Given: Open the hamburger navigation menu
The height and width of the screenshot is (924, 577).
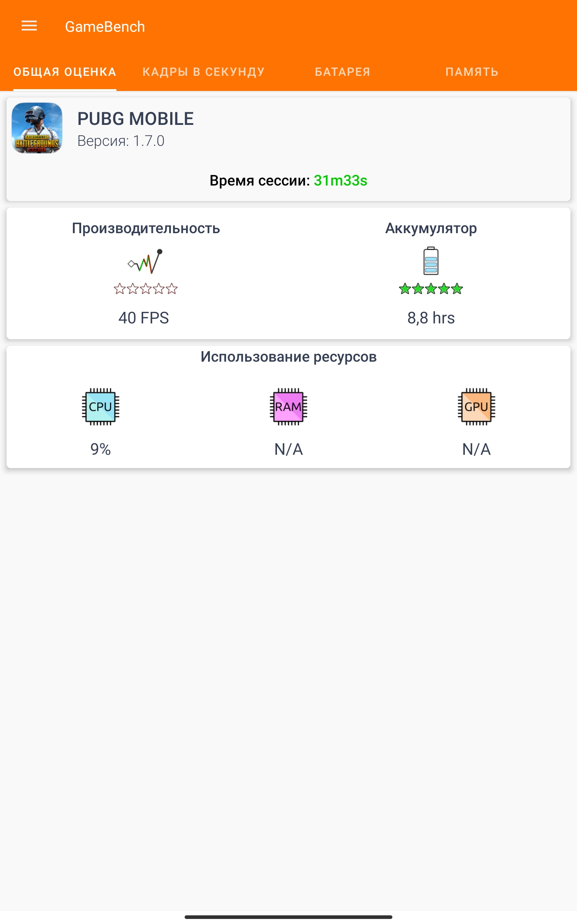Looking at the screenshot, I should tap(29, 26).
